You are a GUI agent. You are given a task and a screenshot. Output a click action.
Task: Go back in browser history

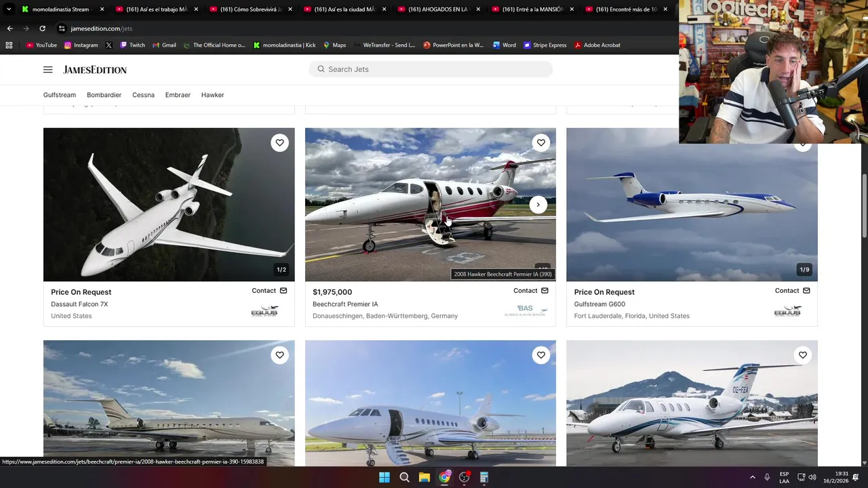[x=9, y=28]
